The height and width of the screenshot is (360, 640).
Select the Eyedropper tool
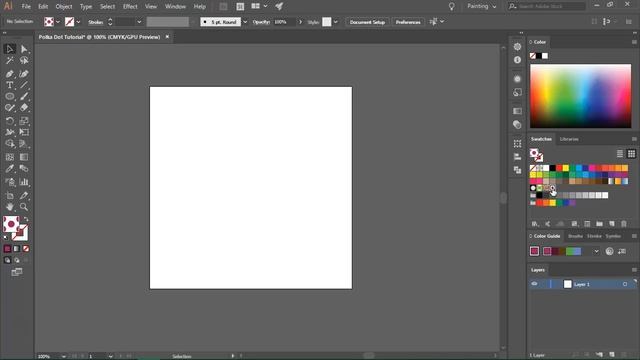click(9, 169)
